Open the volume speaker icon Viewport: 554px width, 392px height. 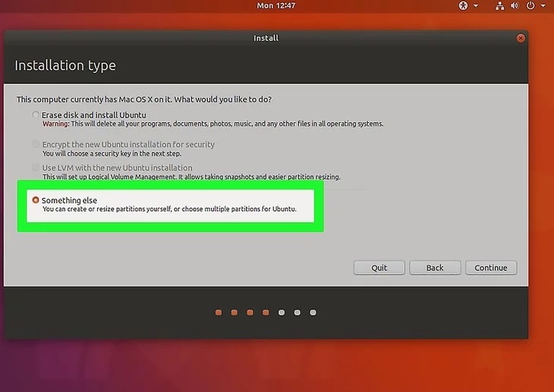(x=515, y=5)
